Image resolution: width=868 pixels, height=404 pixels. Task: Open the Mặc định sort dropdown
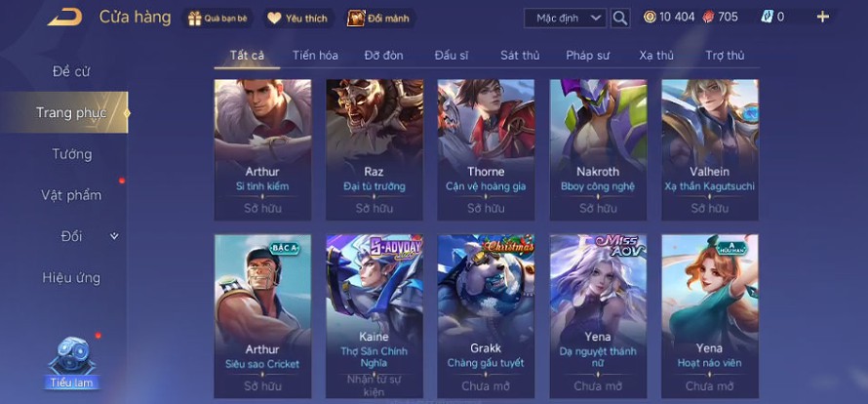[x=566, y=18]
